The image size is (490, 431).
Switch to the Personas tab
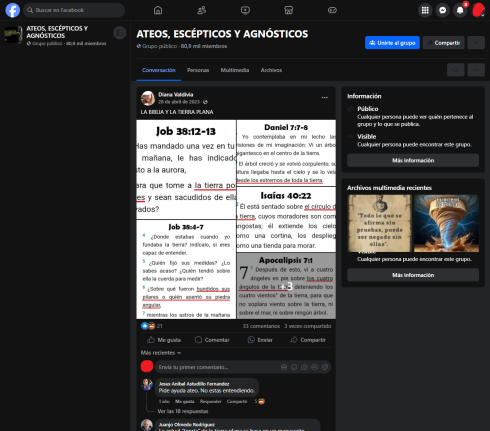pos(198,70)
